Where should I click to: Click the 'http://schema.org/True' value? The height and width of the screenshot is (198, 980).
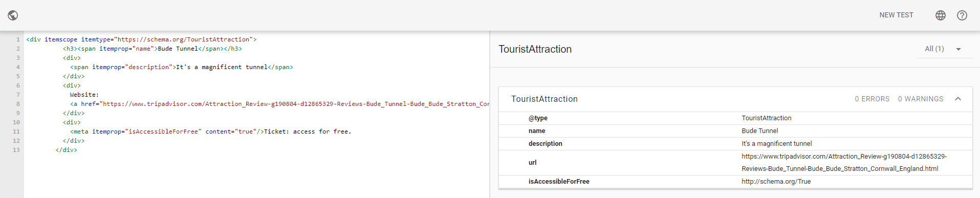coord(776,182)
